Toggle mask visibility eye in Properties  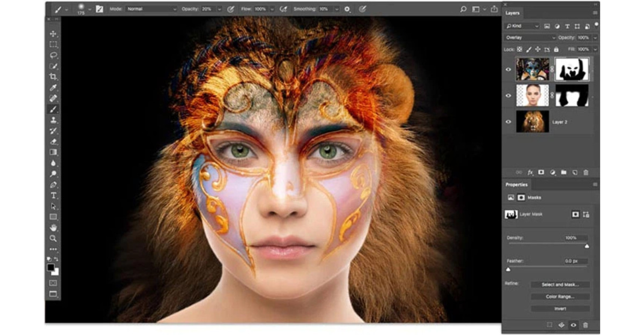[x=574, y=325]
